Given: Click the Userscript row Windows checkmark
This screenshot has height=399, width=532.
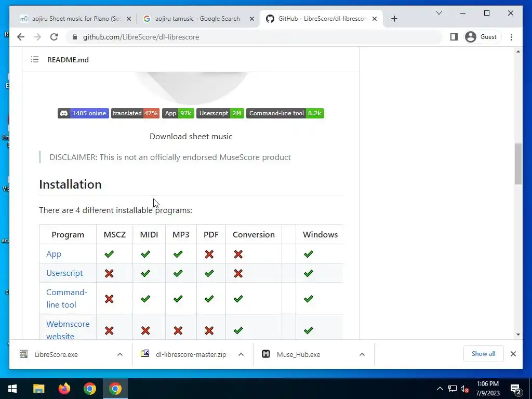Looking at the screenshot, I should click(309, 273).
